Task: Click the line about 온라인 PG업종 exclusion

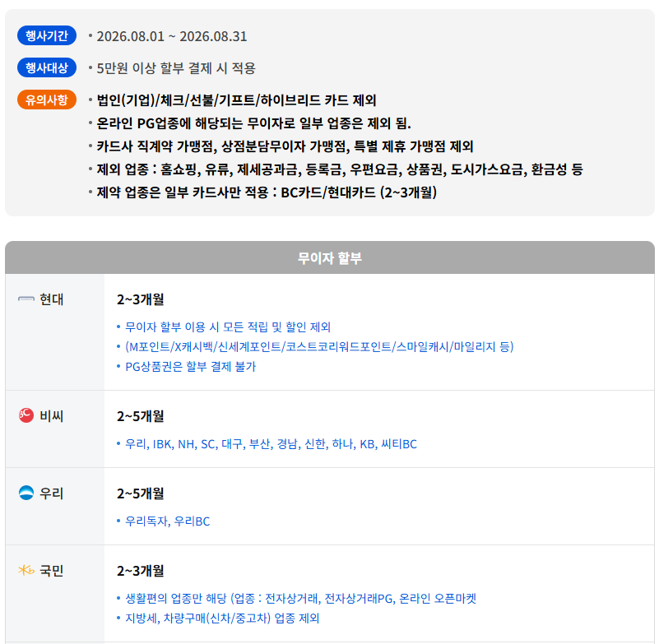Action: tap(253, 123)
